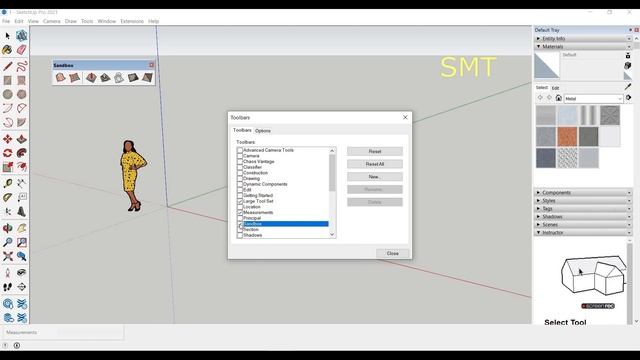
Task: Click the materials home icon
Action: (558, 98)
